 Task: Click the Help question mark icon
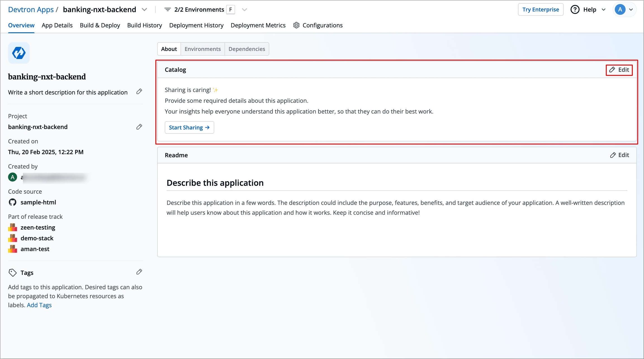(575, 9)
